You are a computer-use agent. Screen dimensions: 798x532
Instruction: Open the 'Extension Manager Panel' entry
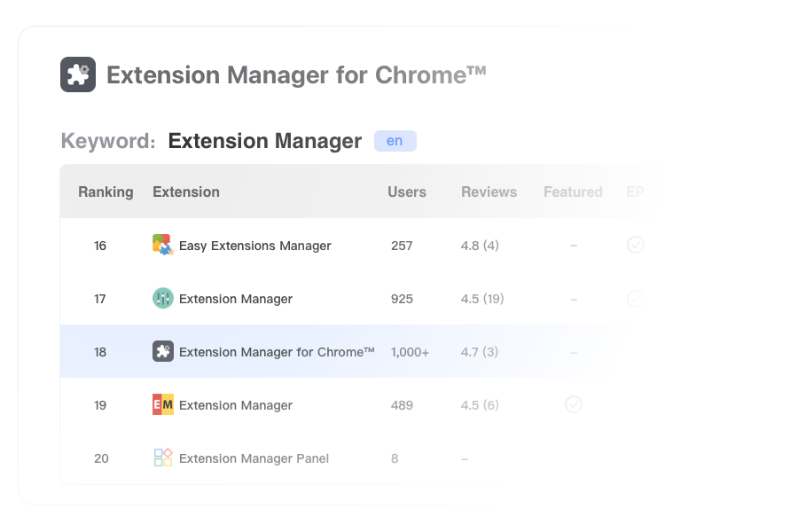tap(254, 458)
